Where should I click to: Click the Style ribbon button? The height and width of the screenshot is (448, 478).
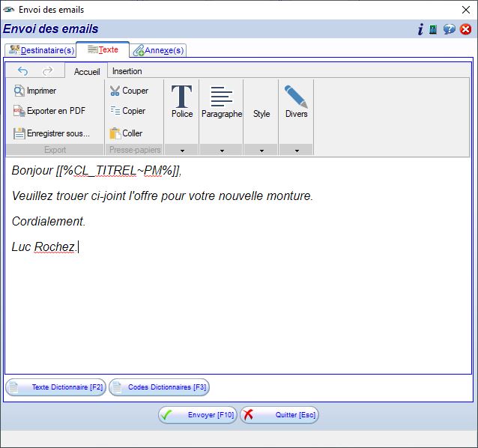261,113
